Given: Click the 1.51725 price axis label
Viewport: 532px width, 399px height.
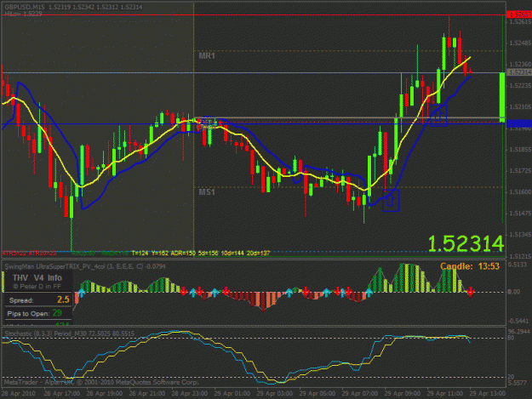Looking at the screenshot, I should (520, 170).
